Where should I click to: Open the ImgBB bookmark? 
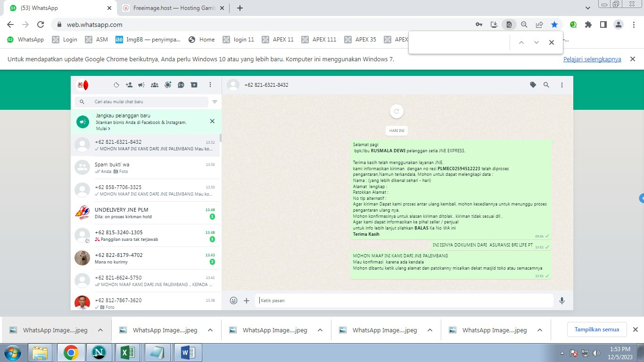[x=148, y=40]
